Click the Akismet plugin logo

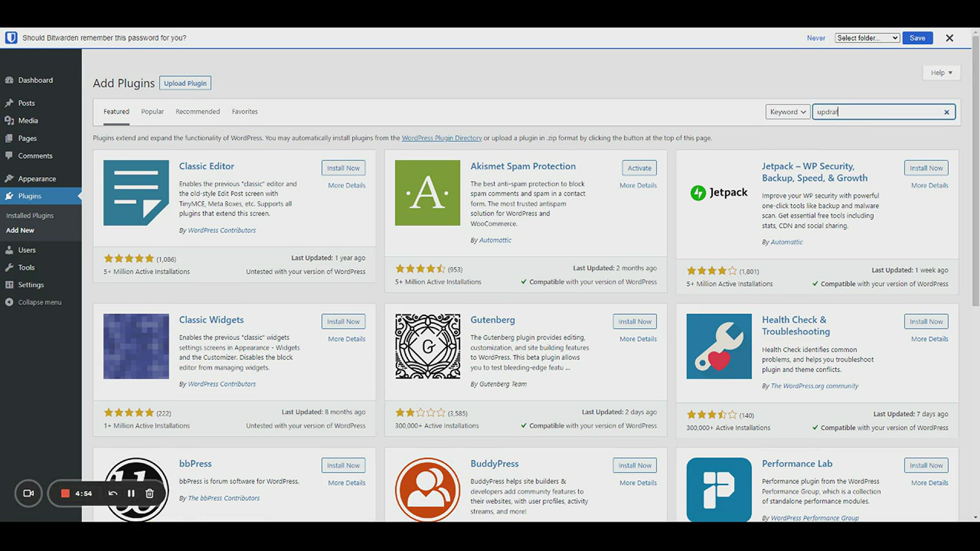[427, 193]
